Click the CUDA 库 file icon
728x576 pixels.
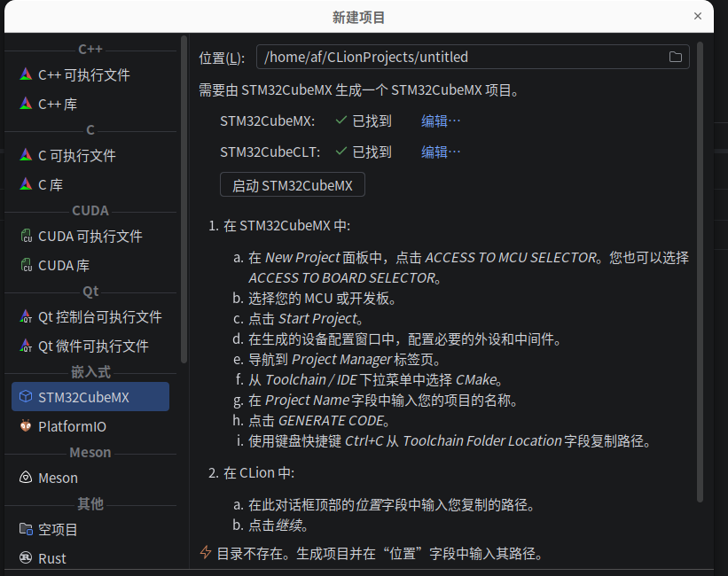26,265
